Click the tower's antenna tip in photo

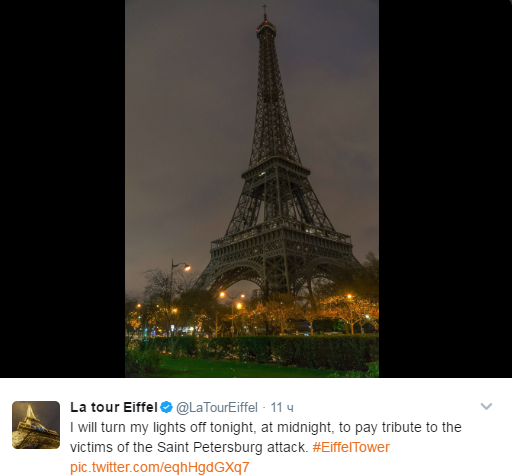pyautogui.click(x=265, y=11)
